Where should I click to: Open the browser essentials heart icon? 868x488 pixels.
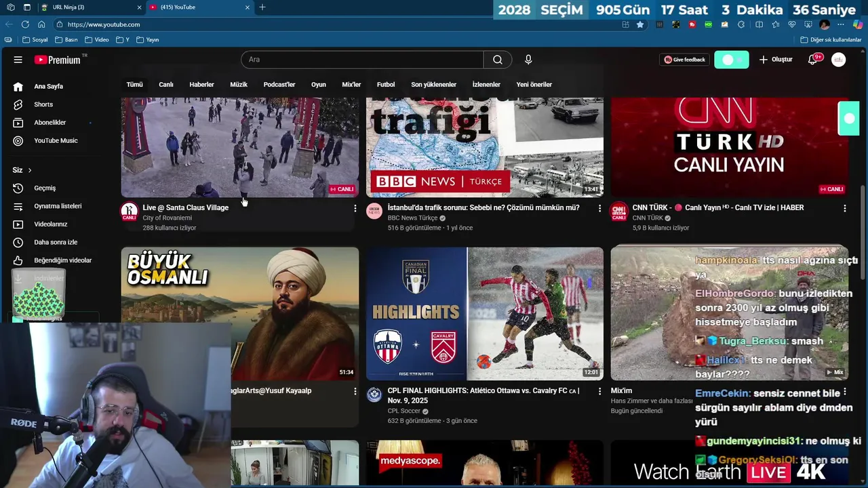[x=791, y=24]
